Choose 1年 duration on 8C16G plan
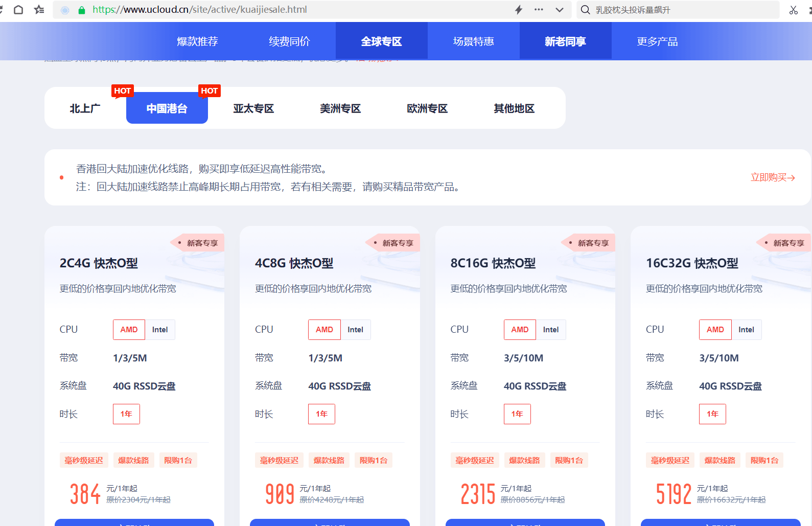Screen dimensions: 812x526 tap(517, 414)
